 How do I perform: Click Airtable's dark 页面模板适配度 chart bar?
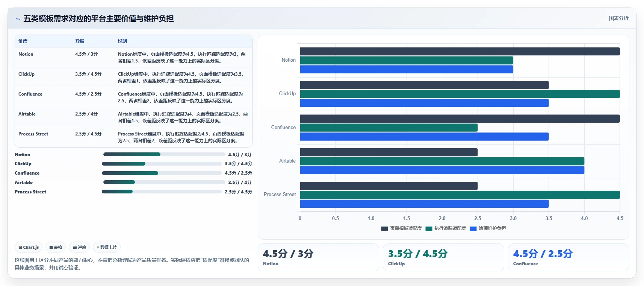click(x=389, y=152)
